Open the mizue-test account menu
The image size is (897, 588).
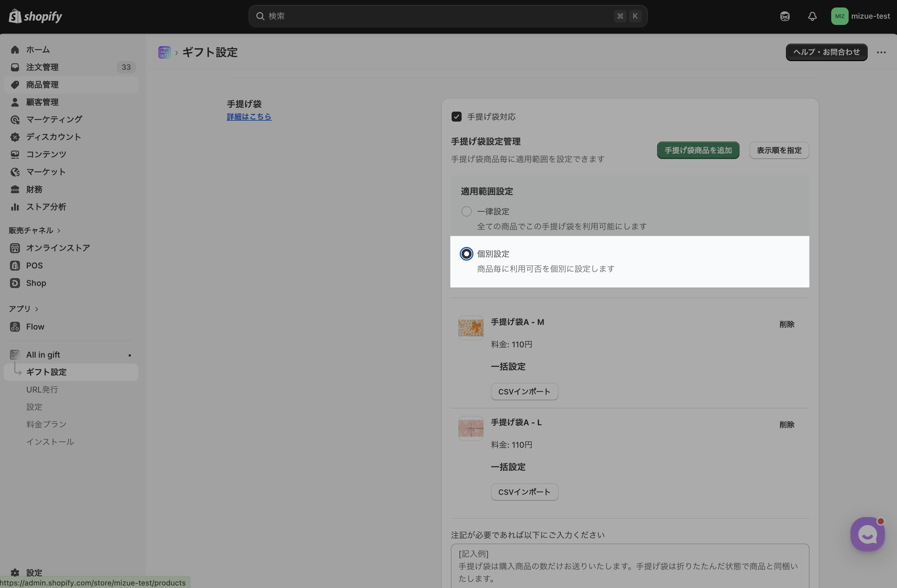tap(861, 16)
